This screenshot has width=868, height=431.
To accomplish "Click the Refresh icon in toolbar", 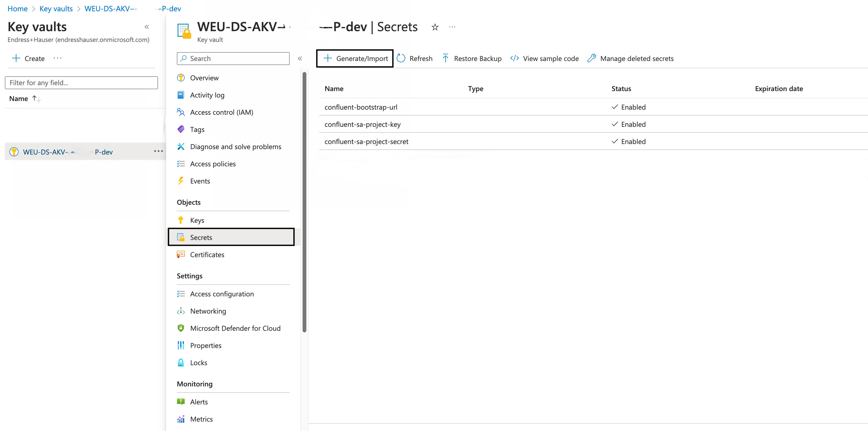I will [x=401, y=58].
